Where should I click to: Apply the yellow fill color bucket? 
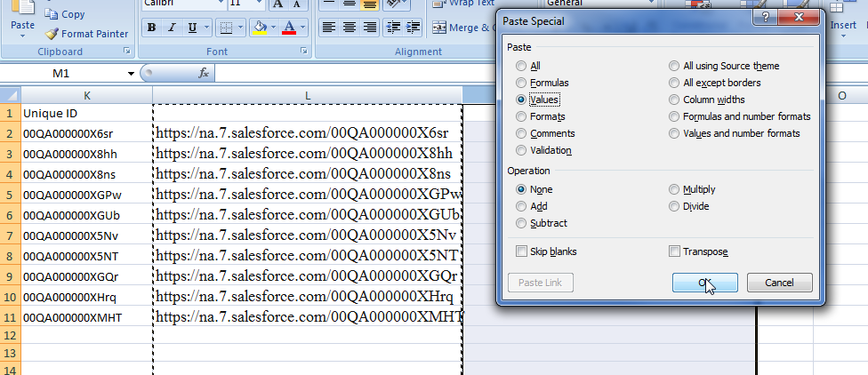pos(258,28)
